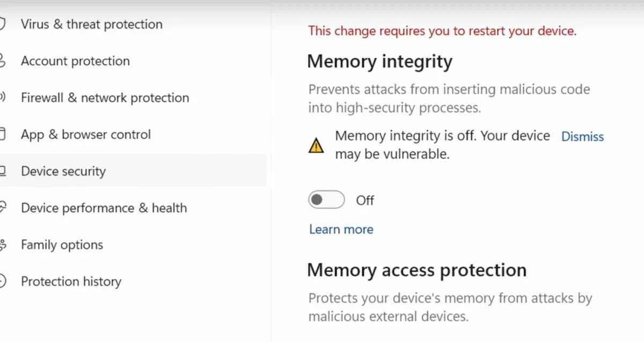Click the Memory access protection heading
The image size is (644, 342).
pos(417,270)
